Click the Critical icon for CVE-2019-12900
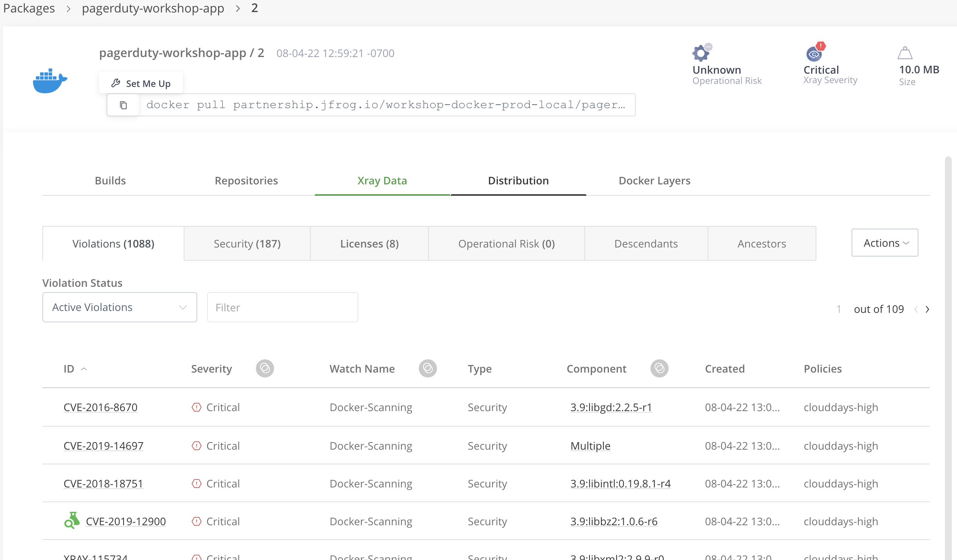The height and width of the screenshot is (560, 957). pos(196,521)
